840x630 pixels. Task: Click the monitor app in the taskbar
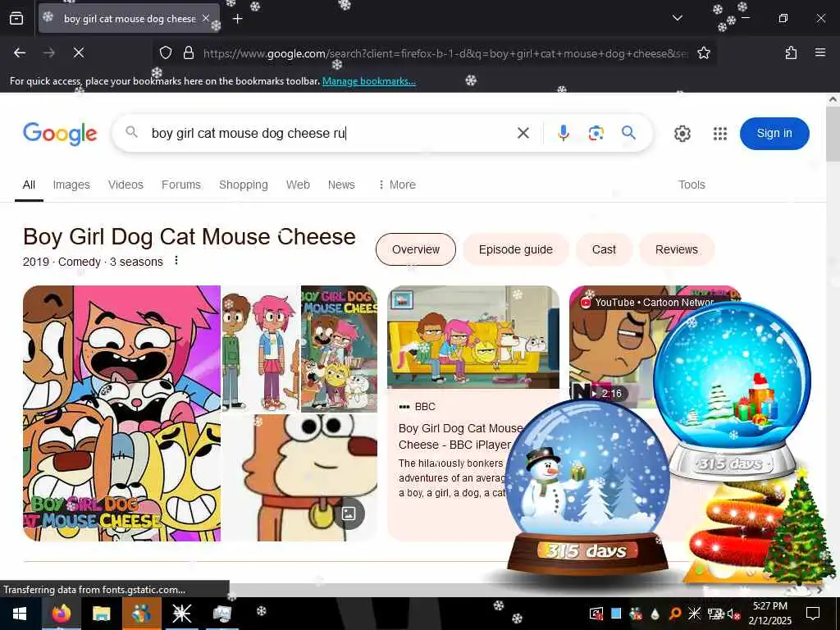click(221, 614)
